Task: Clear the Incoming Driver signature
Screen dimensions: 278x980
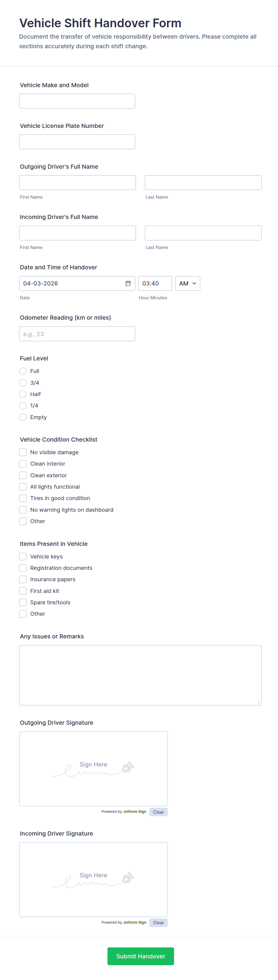Action: [x=158, y=922]
